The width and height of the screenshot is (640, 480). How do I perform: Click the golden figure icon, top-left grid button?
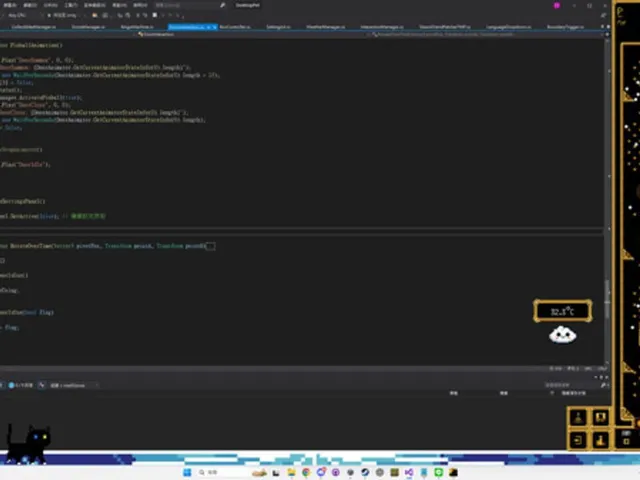[x=578, y=418]
